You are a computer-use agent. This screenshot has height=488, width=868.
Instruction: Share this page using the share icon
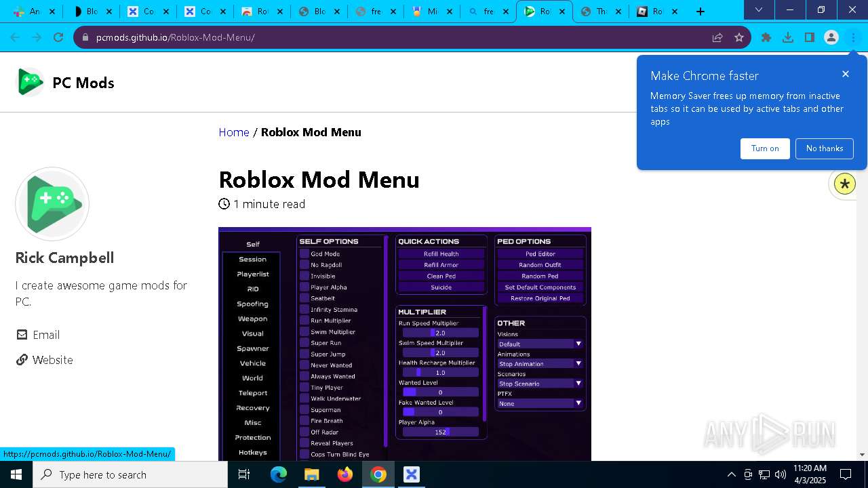717,37
